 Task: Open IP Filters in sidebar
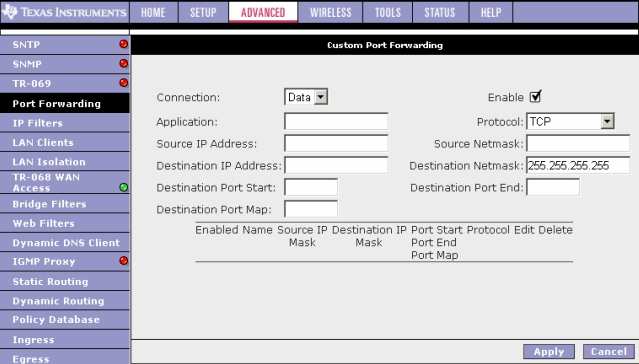tap(64, 123)
